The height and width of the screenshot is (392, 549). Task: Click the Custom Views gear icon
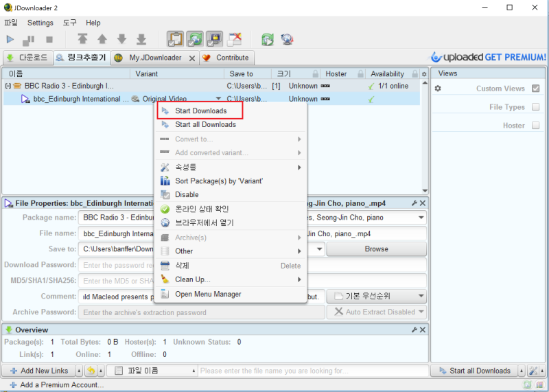(x=438, y=89)
